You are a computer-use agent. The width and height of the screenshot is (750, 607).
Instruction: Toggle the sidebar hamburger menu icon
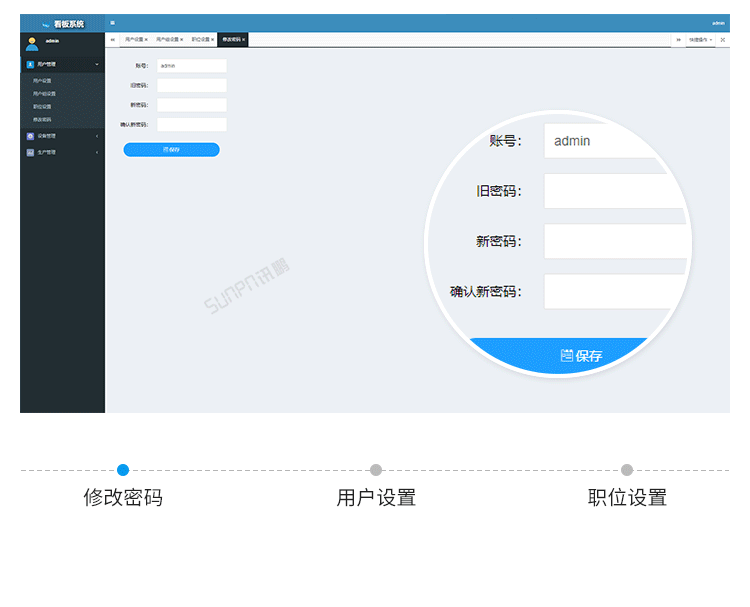[112, 22]
